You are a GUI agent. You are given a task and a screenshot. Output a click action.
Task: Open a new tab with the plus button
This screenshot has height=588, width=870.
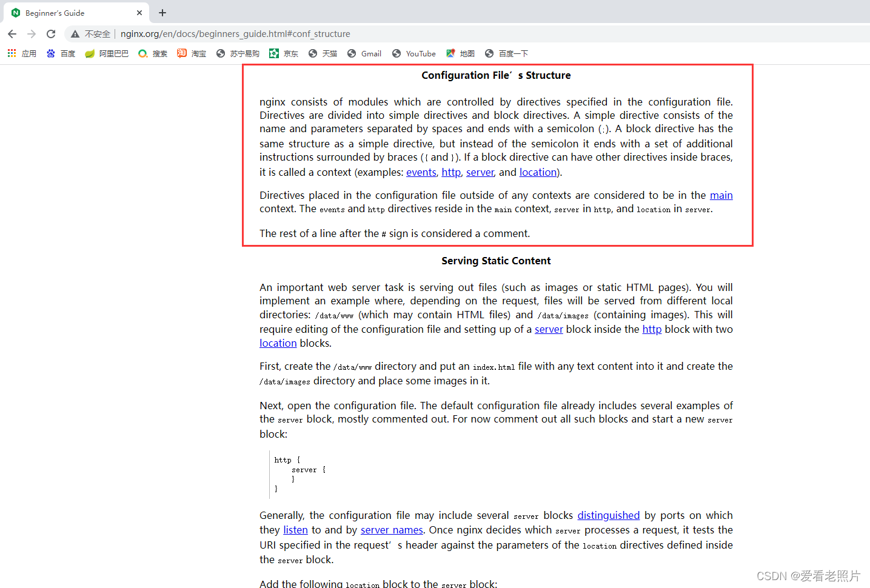point(162,13)
